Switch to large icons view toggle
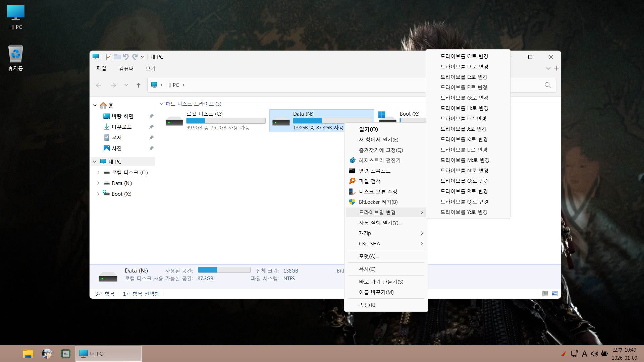 point(555,294)
